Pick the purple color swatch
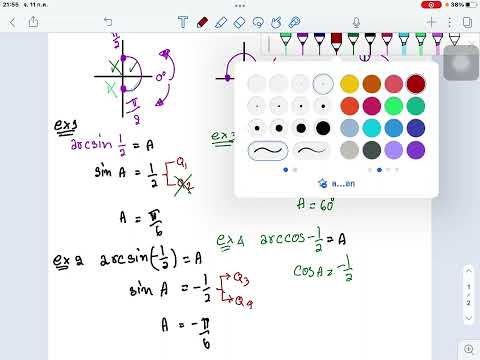This screenshot has width=480, height=360. [x=416, y=150]
